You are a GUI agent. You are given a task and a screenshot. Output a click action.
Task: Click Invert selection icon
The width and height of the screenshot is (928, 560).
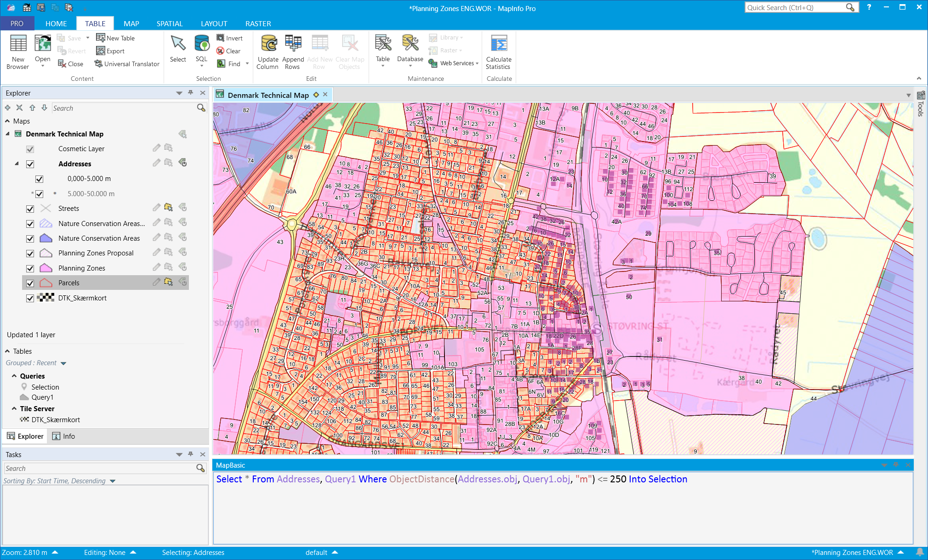pos(221,38)
